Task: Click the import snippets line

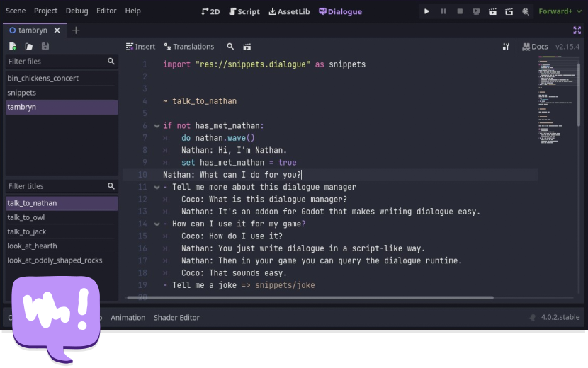Action: coord(264,64)
